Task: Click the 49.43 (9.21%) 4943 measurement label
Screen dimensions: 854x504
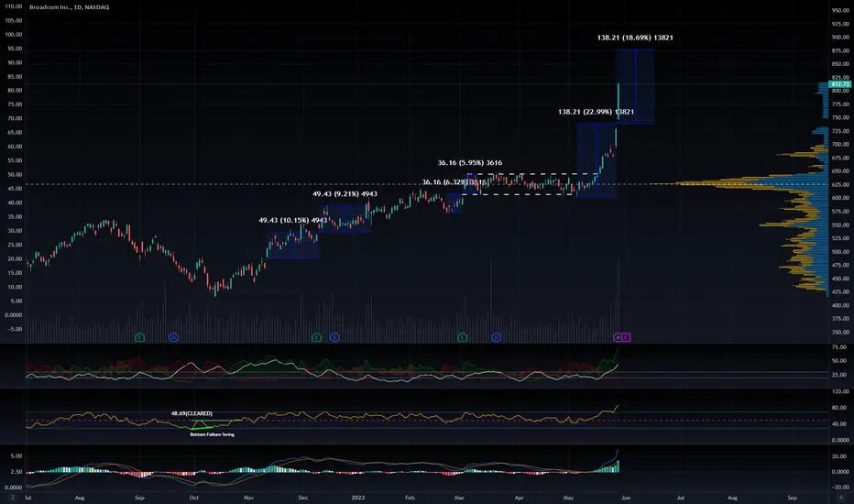Action: tap(345, 193)
